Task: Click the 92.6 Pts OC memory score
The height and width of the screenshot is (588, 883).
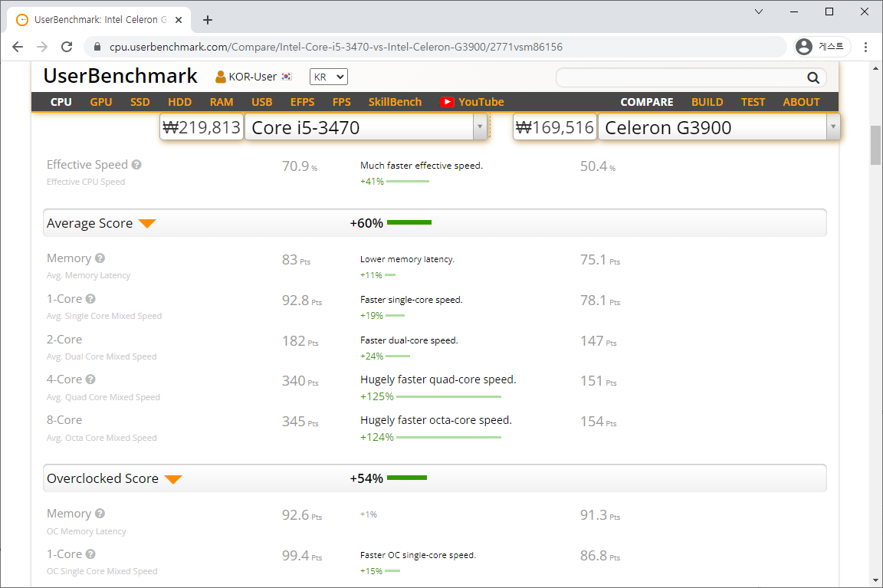Action: pyautogui.click(x=302, y=515)
